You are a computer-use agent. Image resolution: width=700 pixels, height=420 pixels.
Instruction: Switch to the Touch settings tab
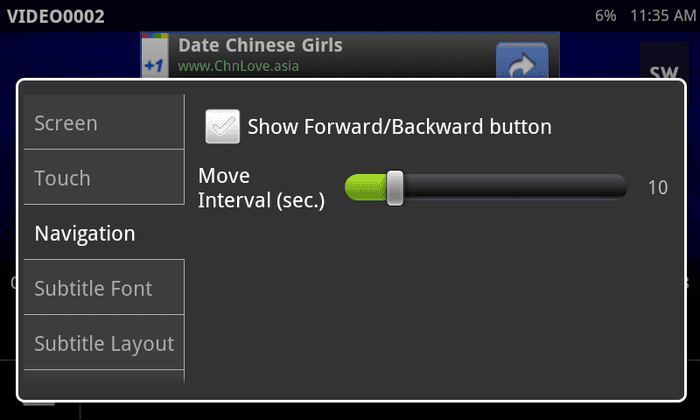coord(104,177)
